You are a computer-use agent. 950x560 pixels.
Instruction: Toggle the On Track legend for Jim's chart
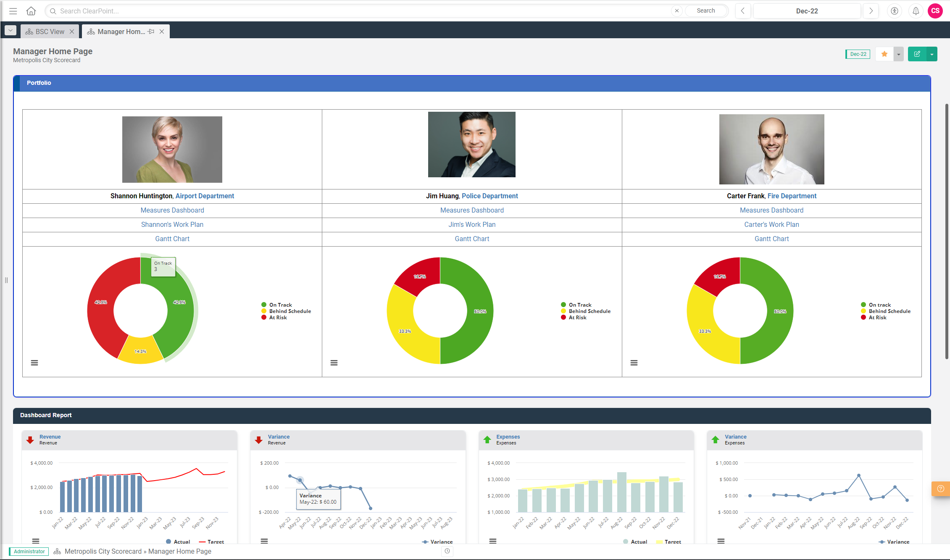(579, 305)
